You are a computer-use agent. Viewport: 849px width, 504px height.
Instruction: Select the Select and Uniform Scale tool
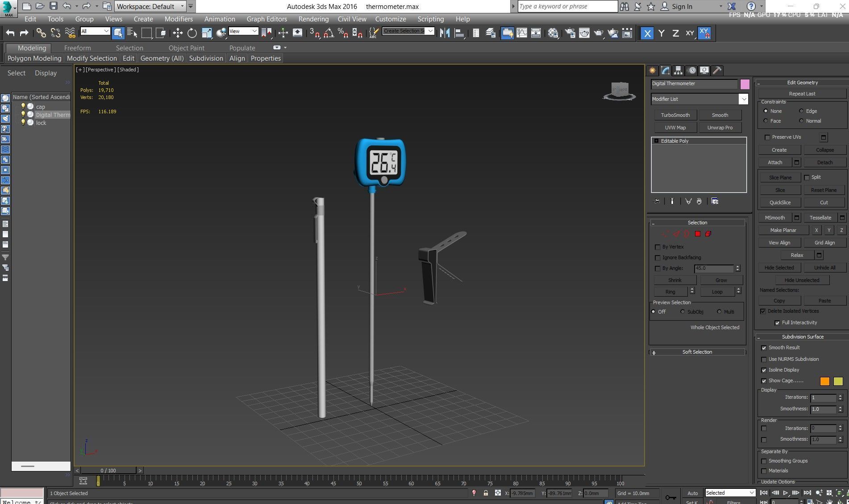tap(207, 33)
